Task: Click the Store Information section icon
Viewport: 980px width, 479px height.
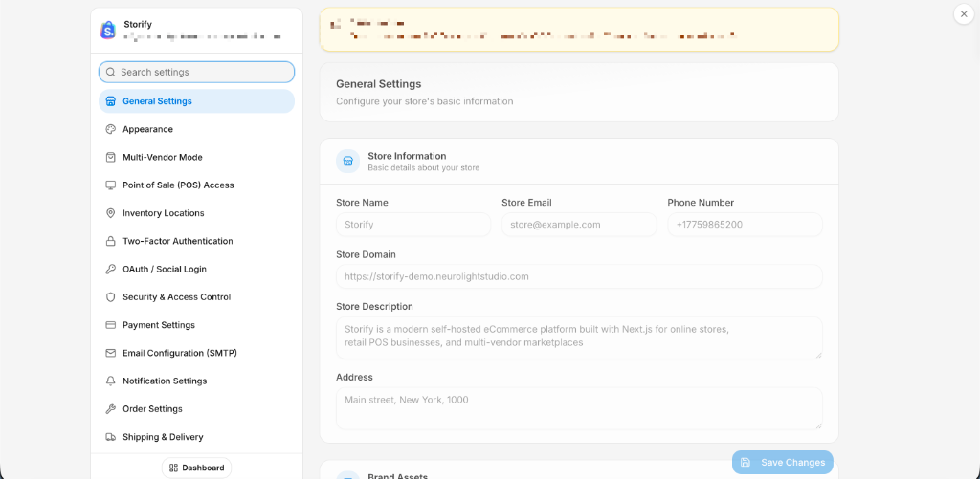Action: tap(348, 162)
